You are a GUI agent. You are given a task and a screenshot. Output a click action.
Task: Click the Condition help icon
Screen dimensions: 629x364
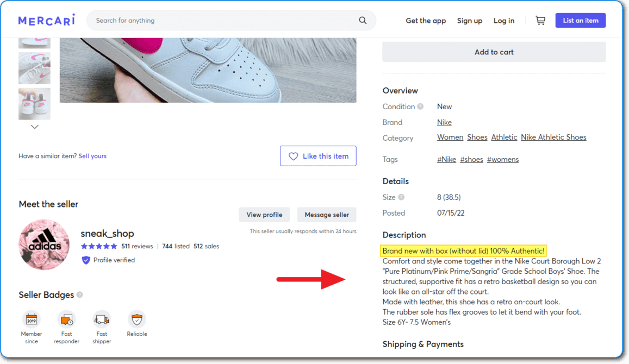click(420, 106)
